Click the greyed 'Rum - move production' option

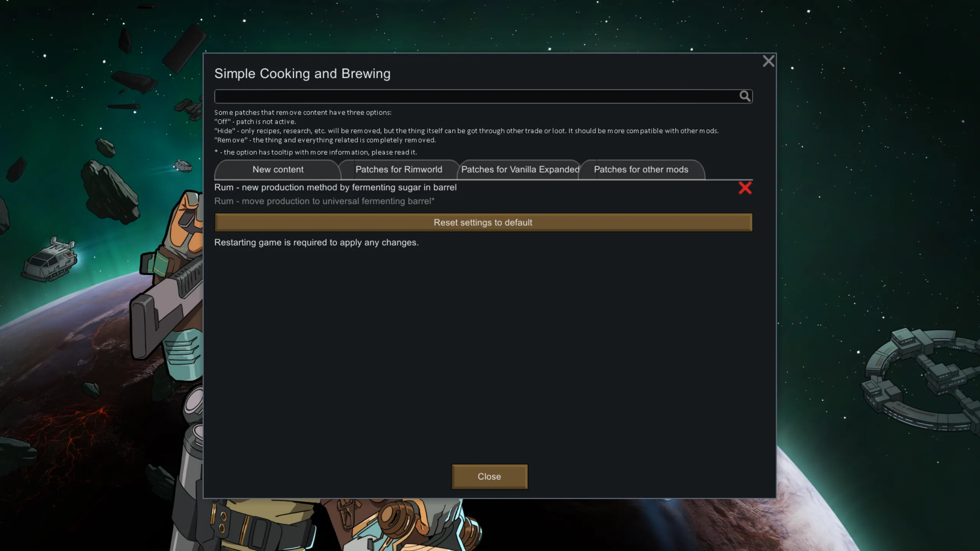pyautogui.click(x=324, y=201)
